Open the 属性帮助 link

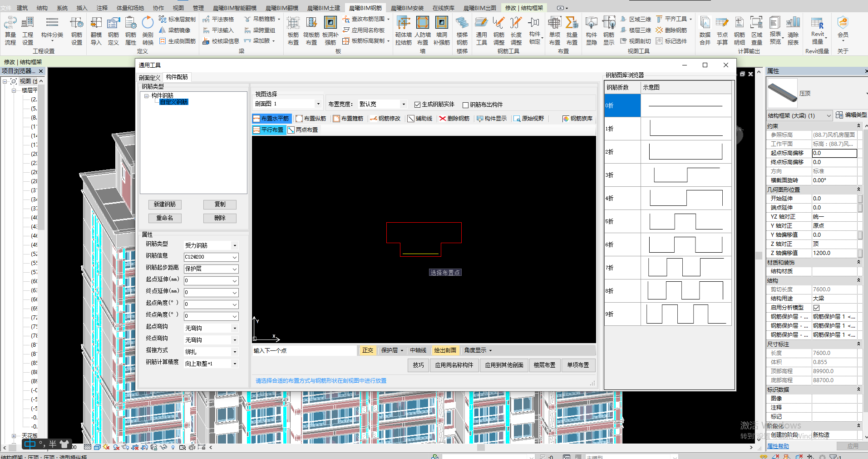pos(778,446)
